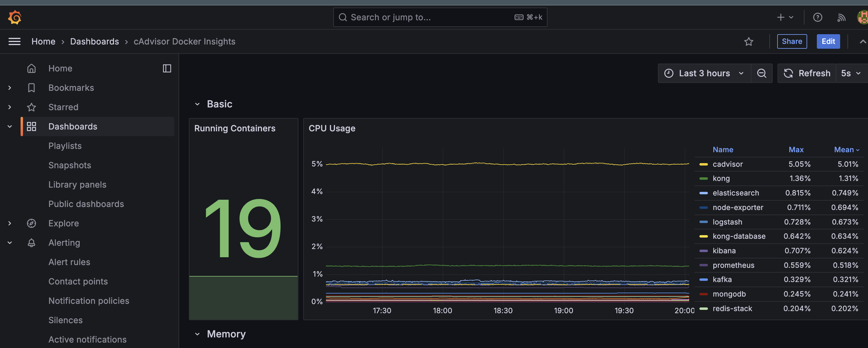Toggle prometheus series in legend
Viewport: 868px width, 348px height.
click(734, 265)
